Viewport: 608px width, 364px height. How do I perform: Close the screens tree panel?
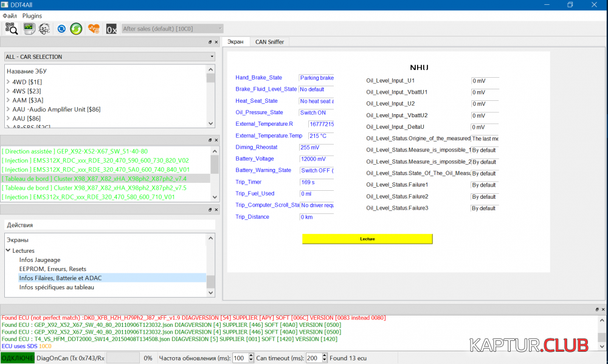pos(216,210)
